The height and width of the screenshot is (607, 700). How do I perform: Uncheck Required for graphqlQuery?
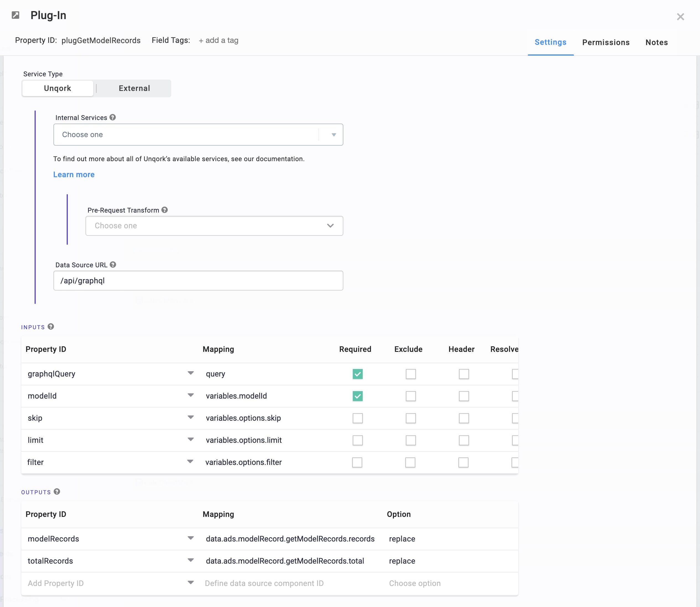point(358,374)
